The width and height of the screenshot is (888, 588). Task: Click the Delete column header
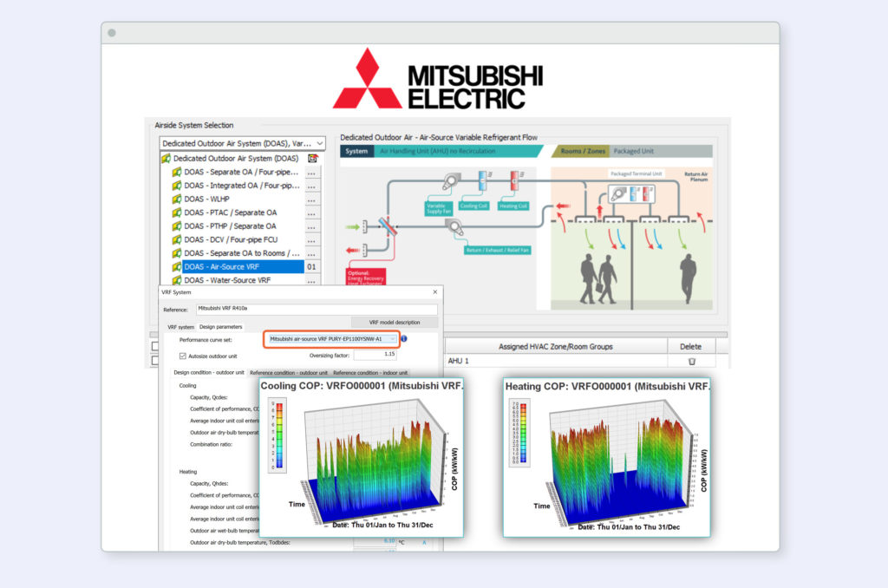(691, 346)
